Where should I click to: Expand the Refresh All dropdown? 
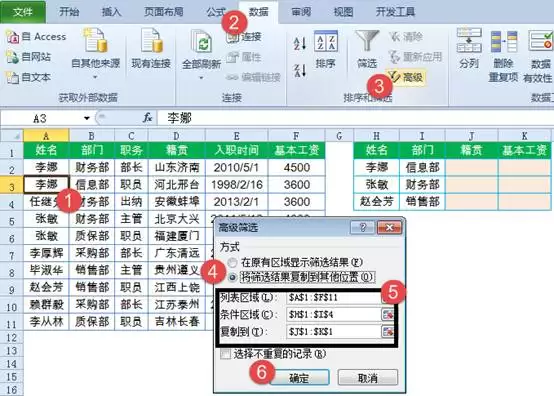click(201, 78)
